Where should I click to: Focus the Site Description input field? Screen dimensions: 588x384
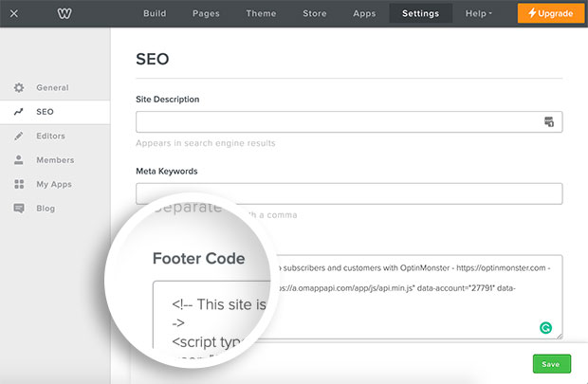(349, 122)
